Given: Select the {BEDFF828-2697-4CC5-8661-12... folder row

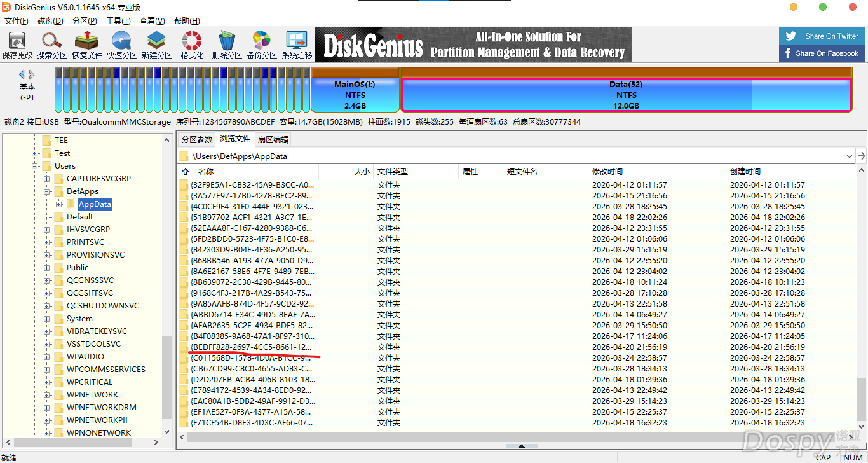Looking at the screenshot, I should (x=517, y=347).
